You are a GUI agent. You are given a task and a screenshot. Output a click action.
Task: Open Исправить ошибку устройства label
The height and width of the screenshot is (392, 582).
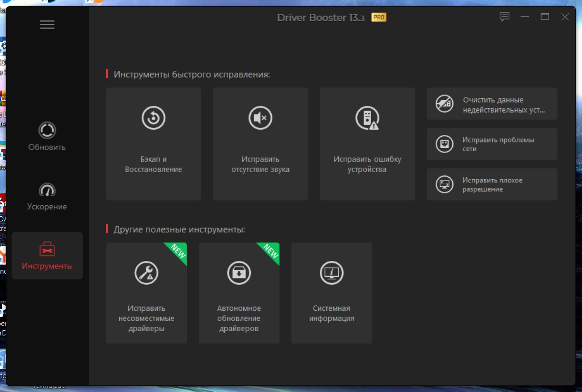click(x=367, y=164)
